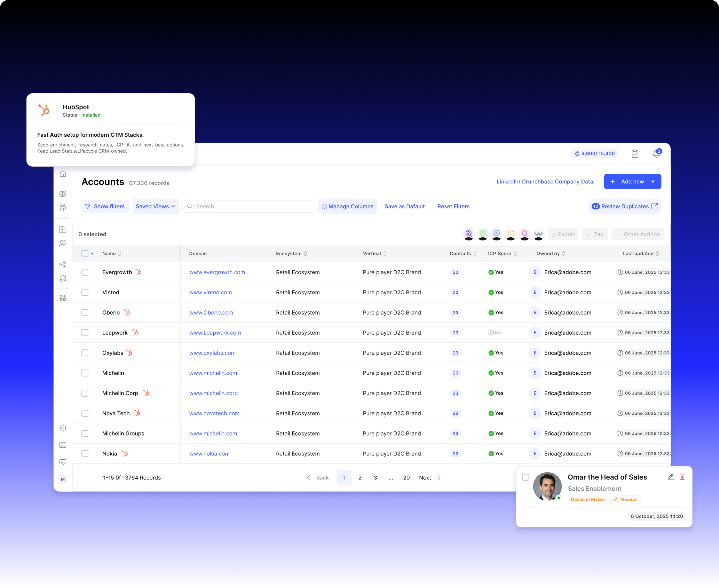This screenshot has height=588, width=719.
Task: Tick the checkbox for Nokia row
Action: (x=85, y=454)
